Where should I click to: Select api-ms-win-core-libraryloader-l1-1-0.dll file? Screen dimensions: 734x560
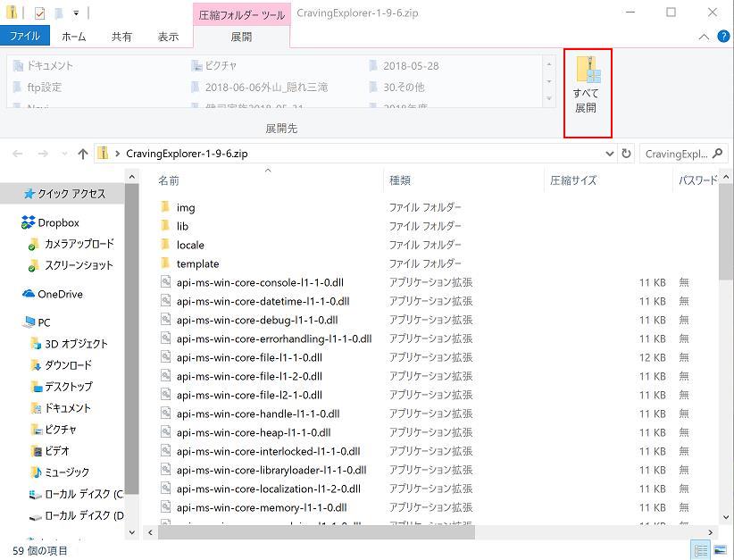tap(271, 470)
